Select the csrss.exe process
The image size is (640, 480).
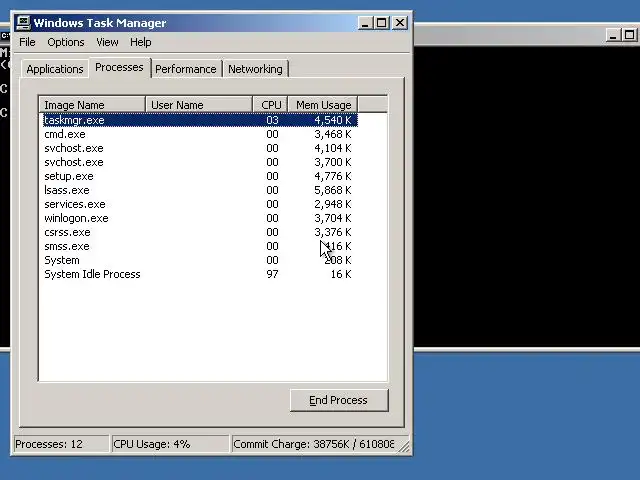tap(200, 232)
